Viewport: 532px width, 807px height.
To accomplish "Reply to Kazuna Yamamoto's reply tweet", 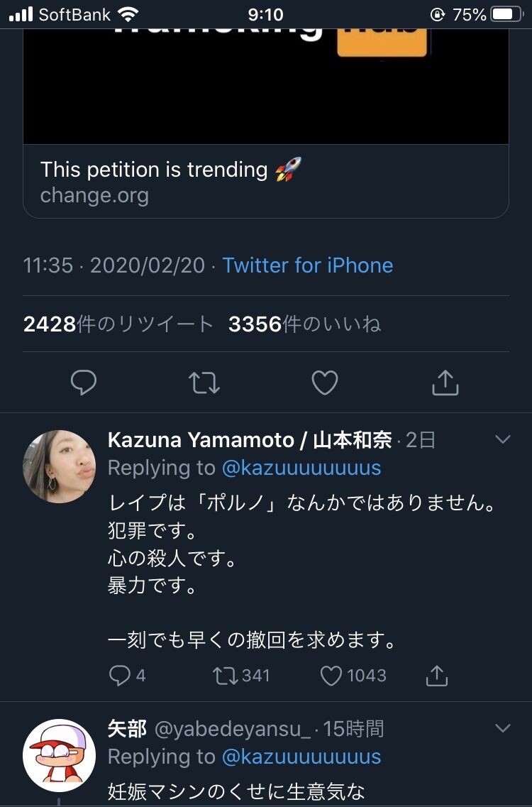I will 120,676.
